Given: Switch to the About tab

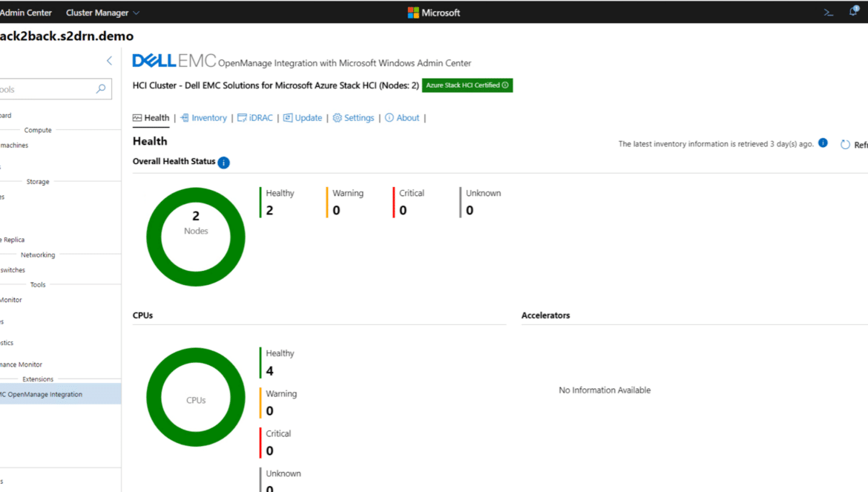Looking at the screenshot, I should click(402, 118).
